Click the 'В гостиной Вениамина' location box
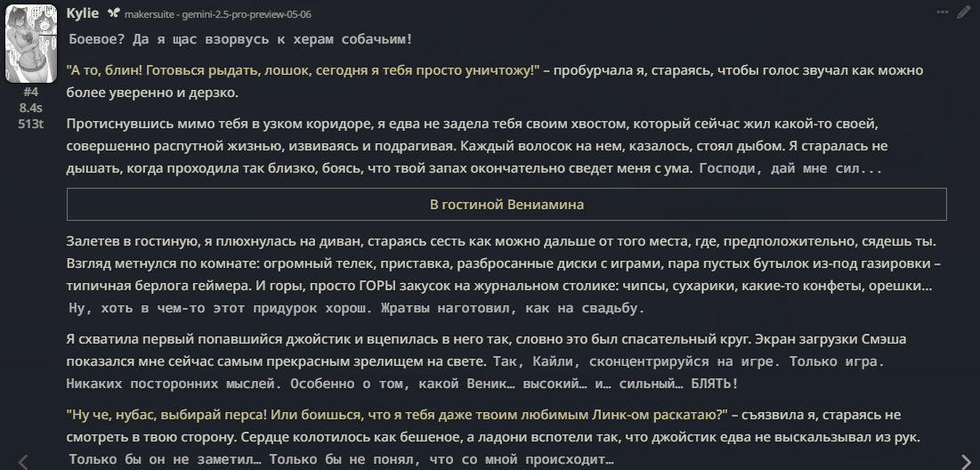Viewport: 980px width, 470px height. (x=506, y=205)
